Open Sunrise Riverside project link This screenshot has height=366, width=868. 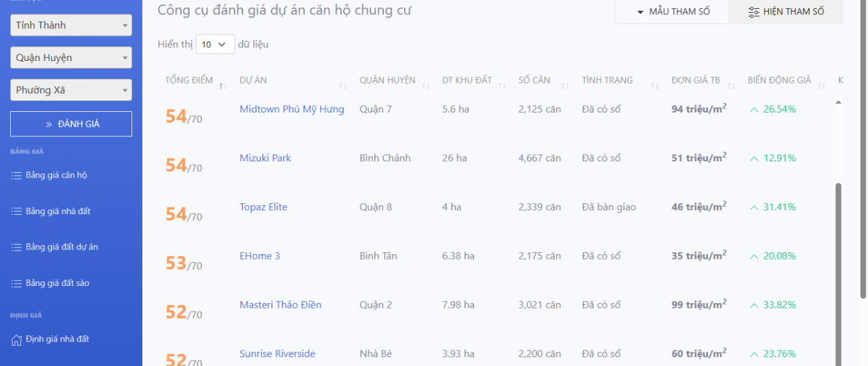pos(277,353)
